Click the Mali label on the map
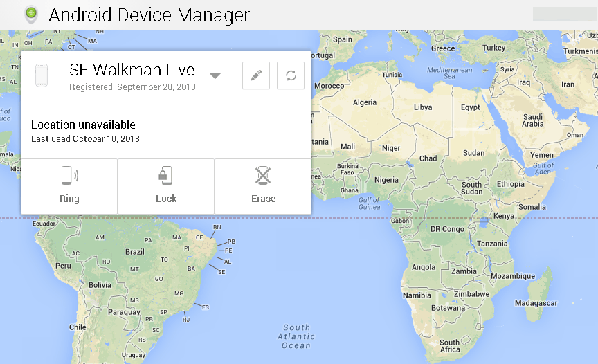Image resolution: width=598 pixels, height=364 pixels. pyautogui.click(x=347, y=147)
